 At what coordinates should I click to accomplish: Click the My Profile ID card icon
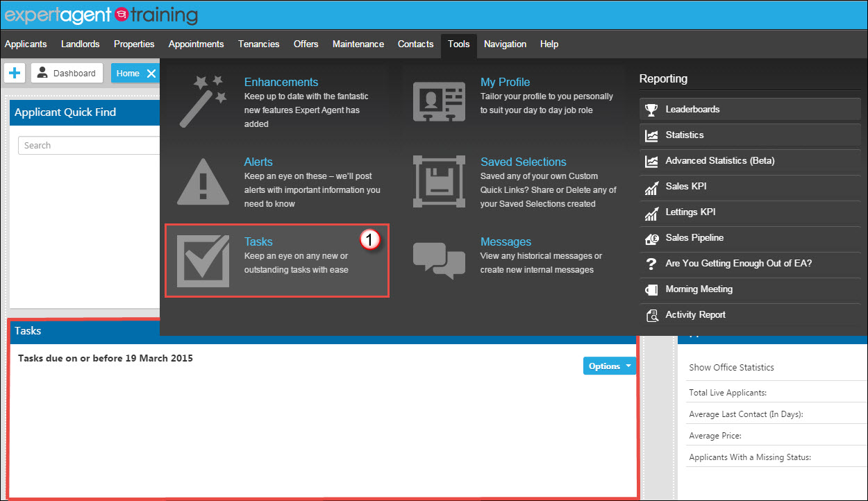tap(439, 101)
